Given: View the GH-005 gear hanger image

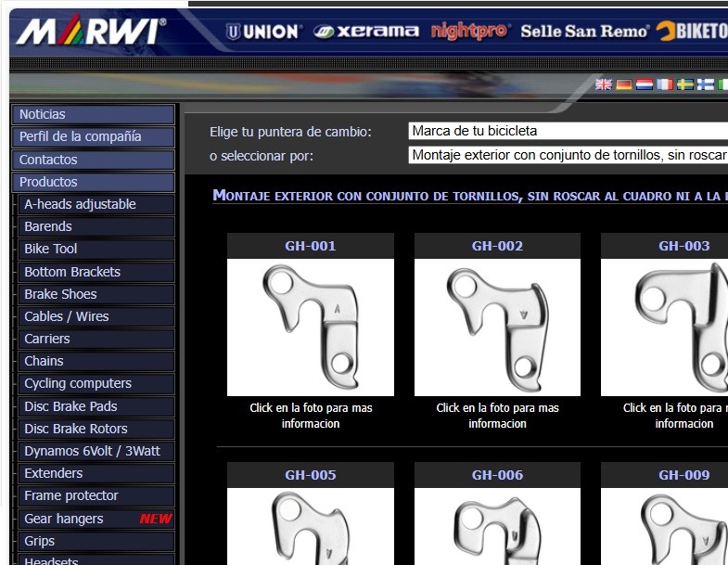Looking at the screenshot, I should tap(311, 526).
